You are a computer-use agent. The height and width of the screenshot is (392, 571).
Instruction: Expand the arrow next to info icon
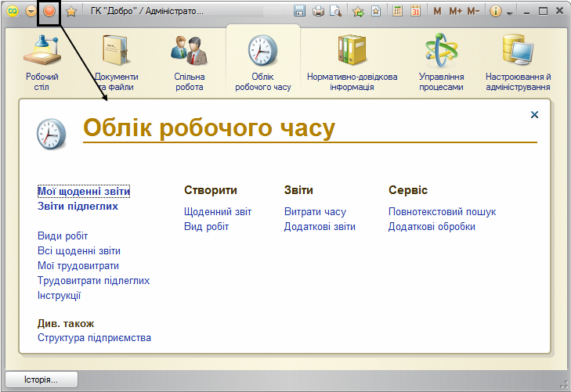509,13
